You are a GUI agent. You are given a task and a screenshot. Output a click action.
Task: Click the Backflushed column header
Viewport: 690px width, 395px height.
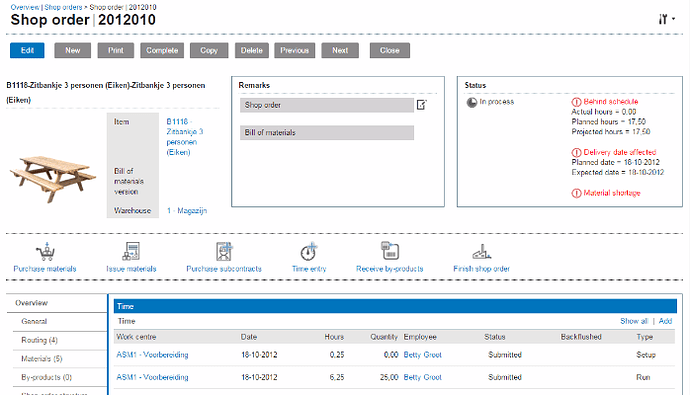(581, 337)
